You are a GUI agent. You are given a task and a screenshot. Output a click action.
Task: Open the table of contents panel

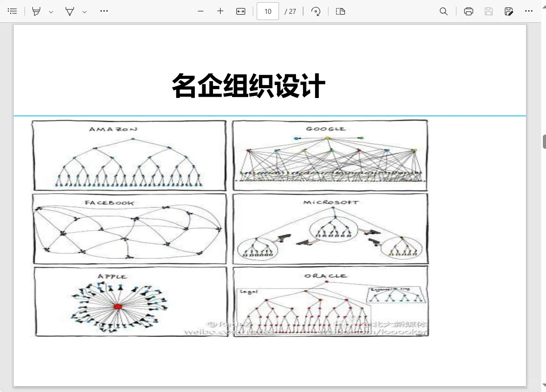click(12, 11)
